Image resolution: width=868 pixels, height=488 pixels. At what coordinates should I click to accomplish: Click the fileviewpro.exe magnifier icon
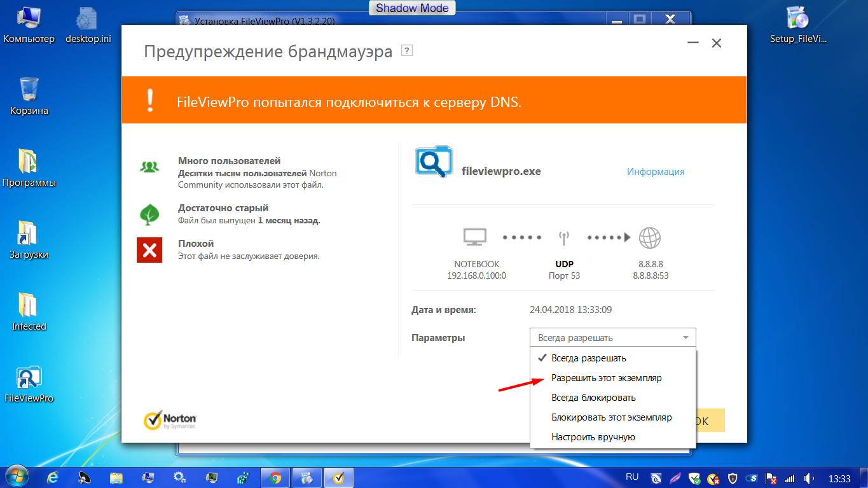tap(434, 161)
